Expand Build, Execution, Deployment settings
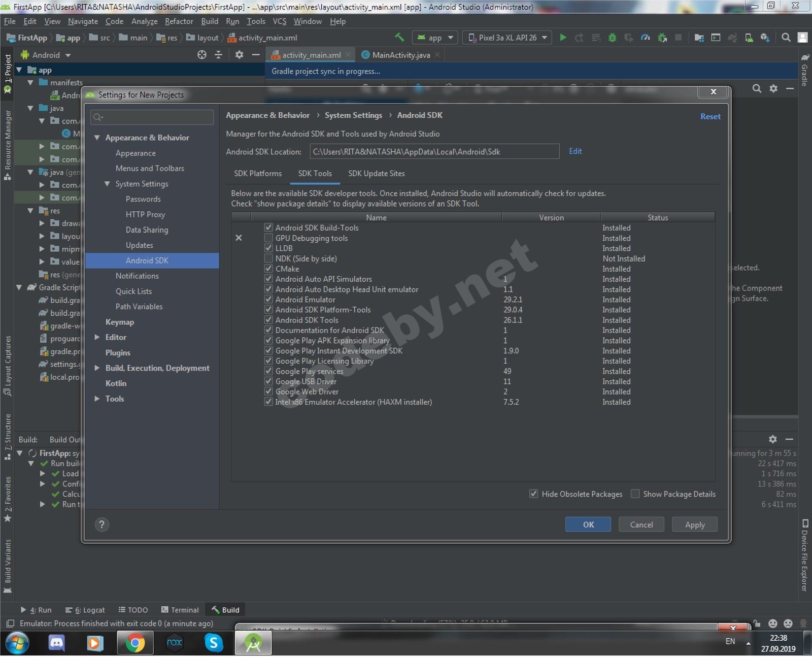 [x=97, y=368]
